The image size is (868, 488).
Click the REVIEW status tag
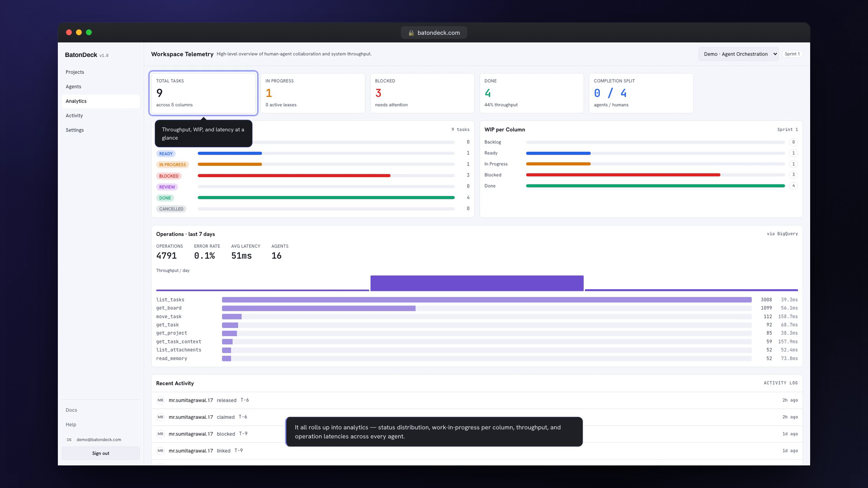click(167, 187)
